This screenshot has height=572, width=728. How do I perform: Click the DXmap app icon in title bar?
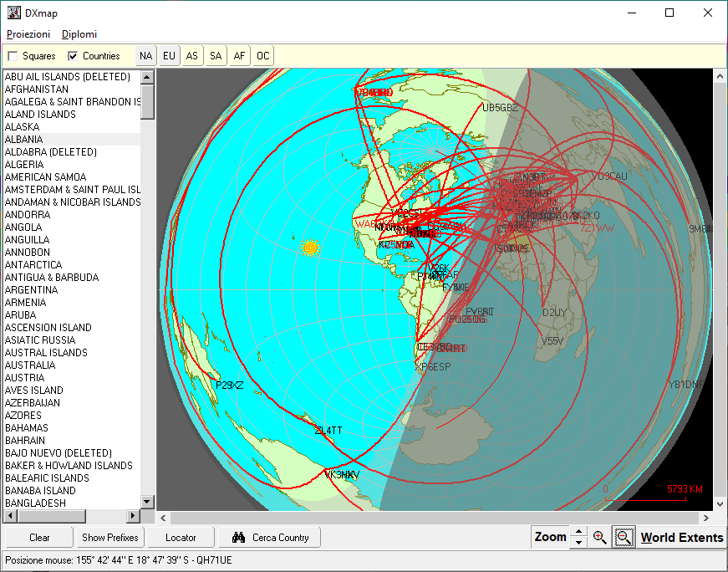[14, 13]
